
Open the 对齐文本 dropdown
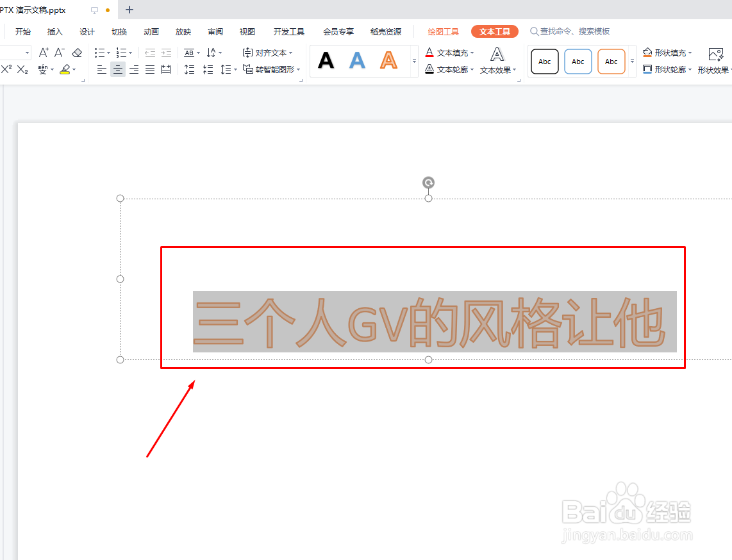point(267,53)
